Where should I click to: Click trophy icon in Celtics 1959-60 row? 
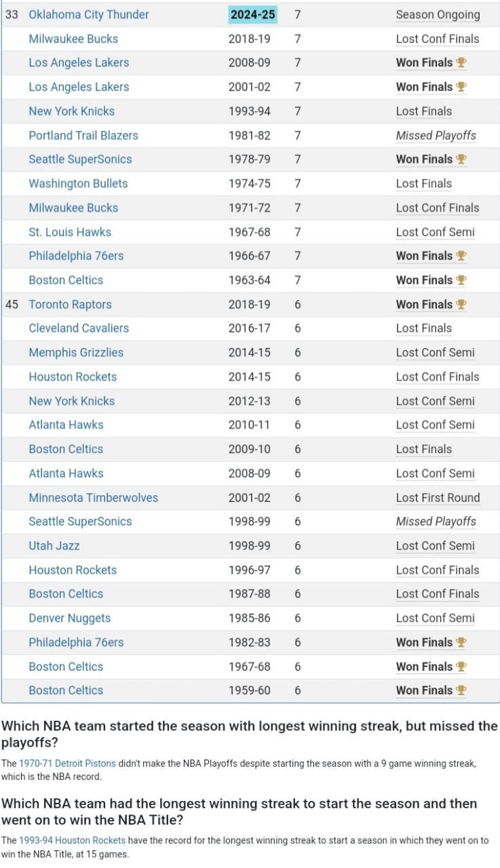coord(461,690)
